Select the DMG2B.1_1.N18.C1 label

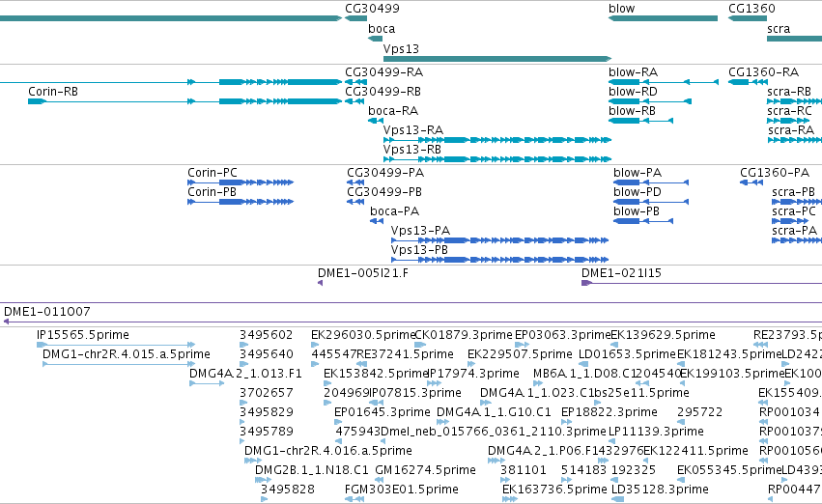pyautogui.click(x=312, y=471)
